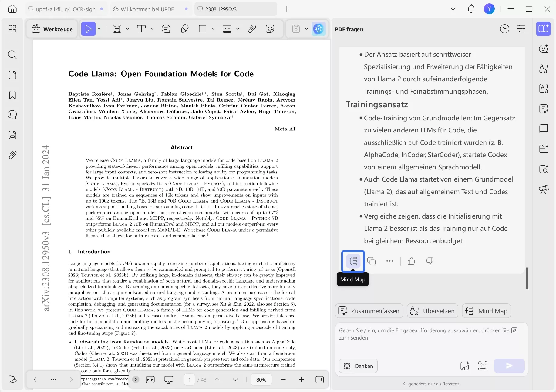This screenshot has width=556, height=392.
Task: Zoom out with the minus button
Action: 283,380
